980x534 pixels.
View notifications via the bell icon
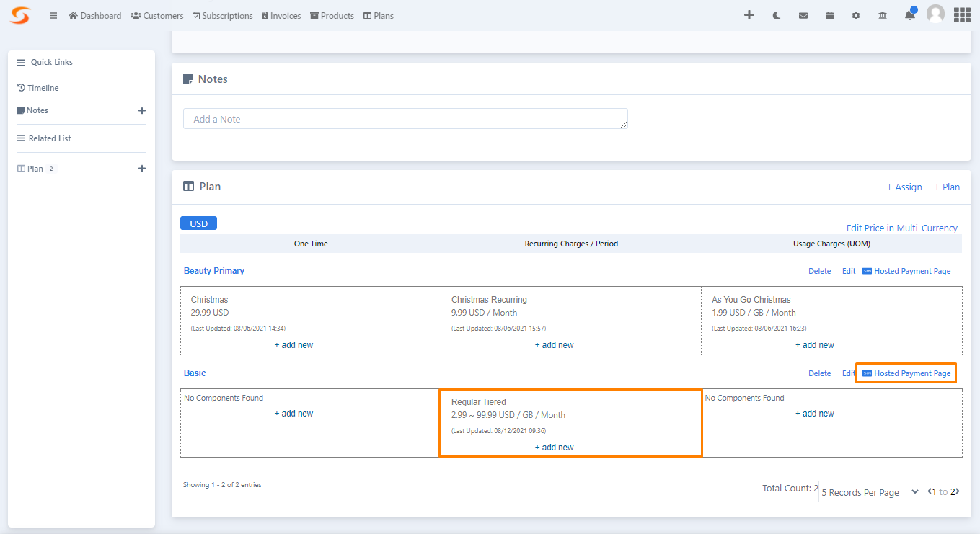[909, 14]
